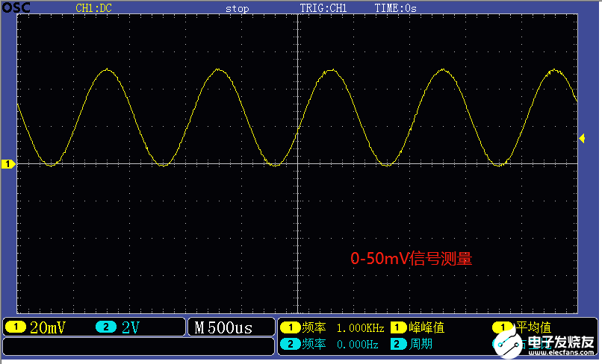Viewport: 602px width, 364px height.
Task: Click the 20mV vertical scale reading
Action: (48, 327)
